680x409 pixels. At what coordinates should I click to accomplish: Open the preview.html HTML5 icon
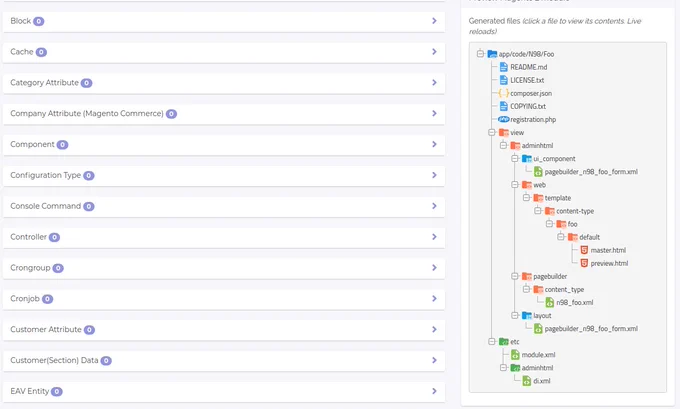point(584,263)
